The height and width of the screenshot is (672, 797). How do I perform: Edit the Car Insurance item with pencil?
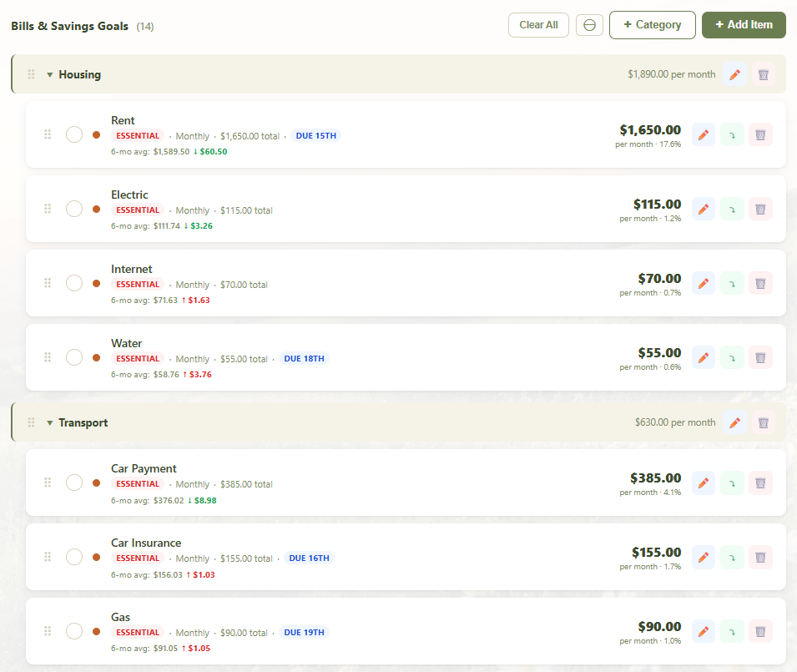(x=704, y=557)
